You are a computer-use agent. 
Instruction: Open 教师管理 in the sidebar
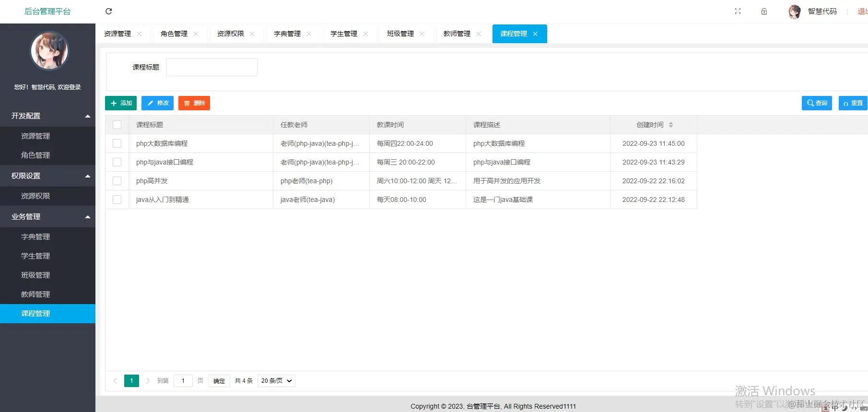click(48, 294)
